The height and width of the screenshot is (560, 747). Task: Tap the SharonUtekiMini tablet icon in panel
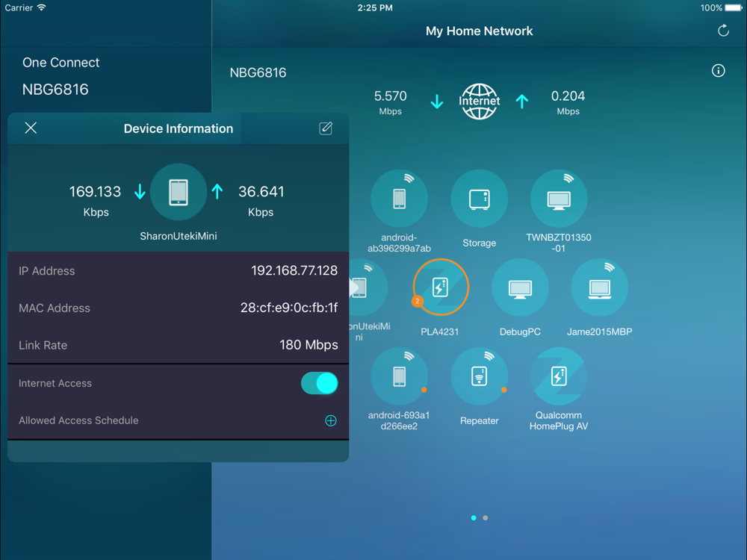coord(178,192)
